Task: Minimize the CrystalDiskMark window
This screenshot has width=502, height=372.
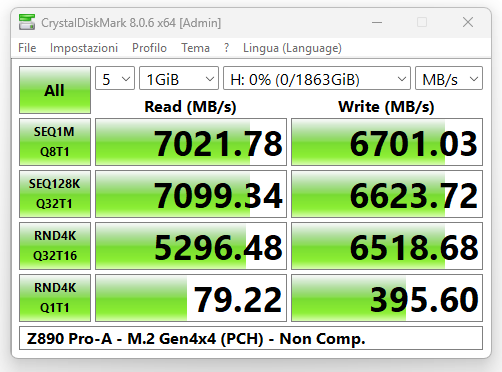Action: [377, 23]
